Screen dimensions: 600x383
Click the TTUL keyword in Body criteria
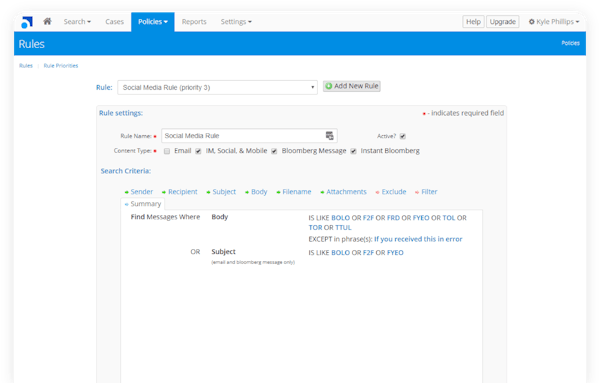(x=343, y=228)
